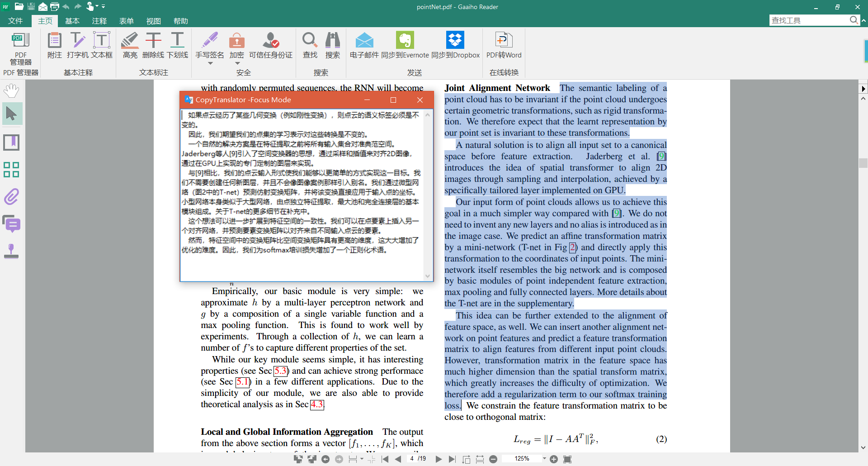The width and height of the screenshot is (868, 466).
Task: Open the Find (查找) tool
Action: [x=310, y=45]
